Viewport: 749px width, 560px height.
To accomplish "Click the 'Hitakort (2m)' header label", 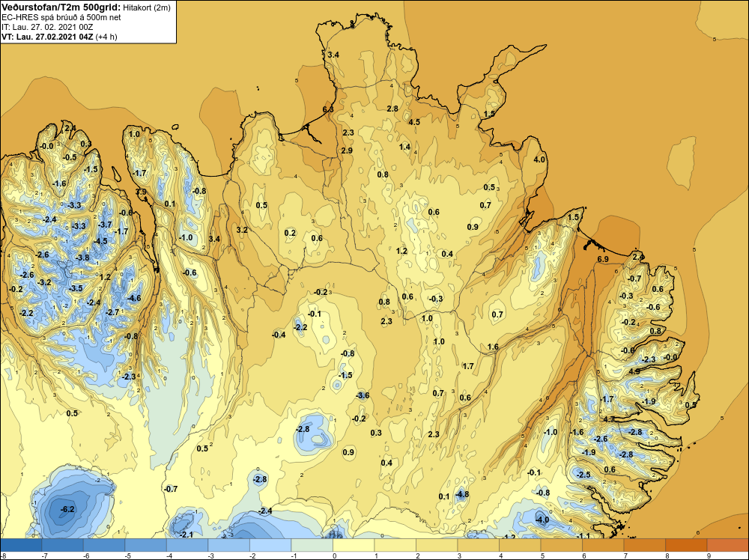I will coord(147,7).
